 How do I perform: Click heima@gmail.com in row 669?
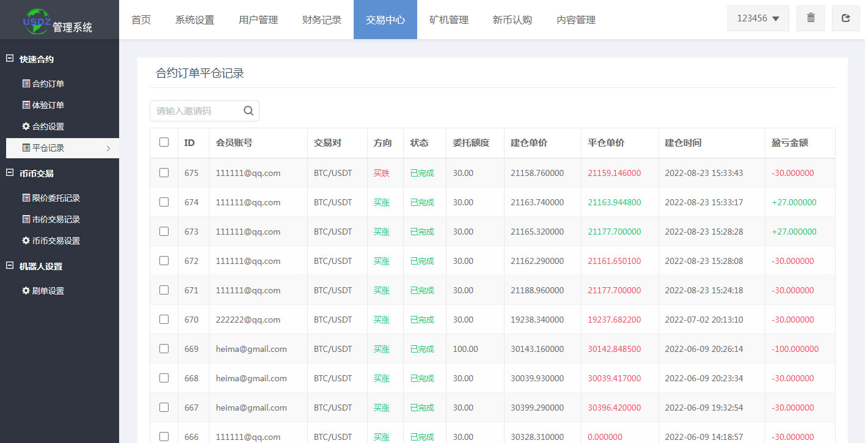tap(251, 349)
